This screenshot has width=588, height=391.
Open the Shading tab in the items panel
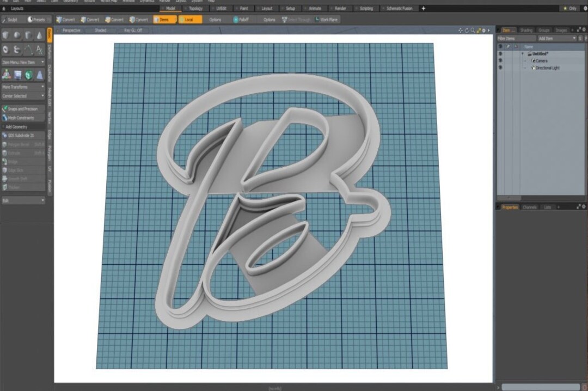tap(526, 30)
